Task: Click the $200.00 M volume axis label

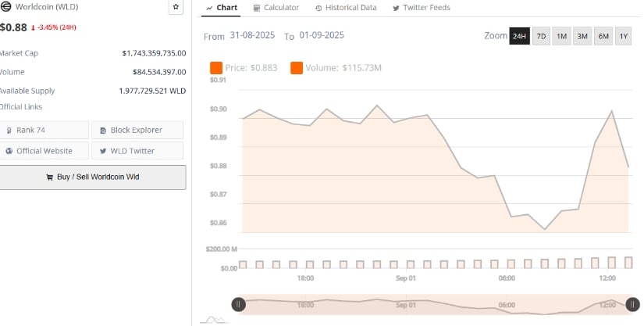Action: tap(222, 249)
